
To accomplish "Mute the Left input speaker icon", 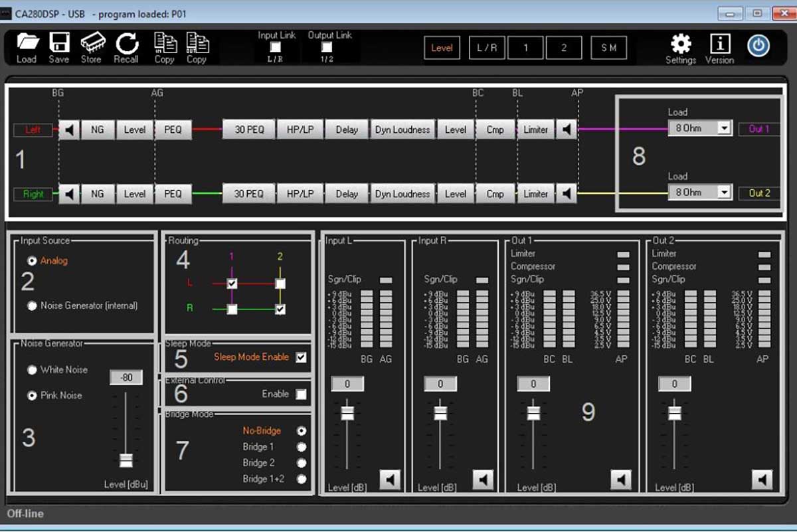I will click(x=69, y=130).
